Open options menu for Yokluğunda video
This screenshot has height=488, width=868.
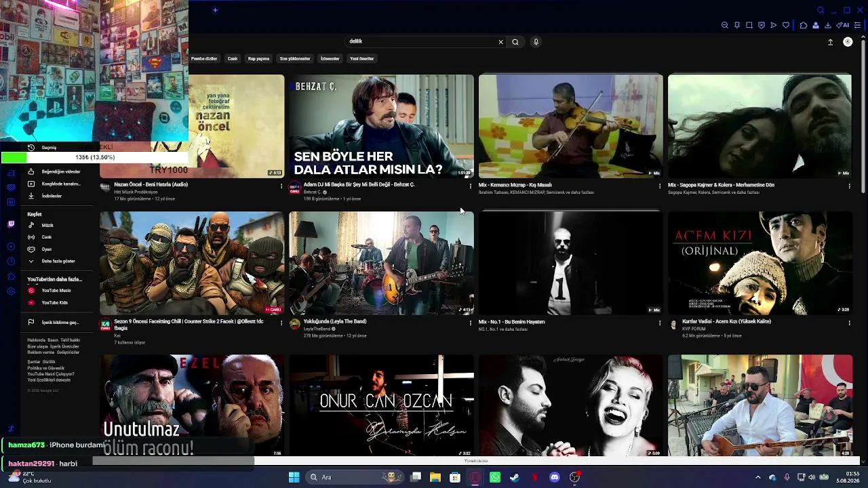pos(471,323)
